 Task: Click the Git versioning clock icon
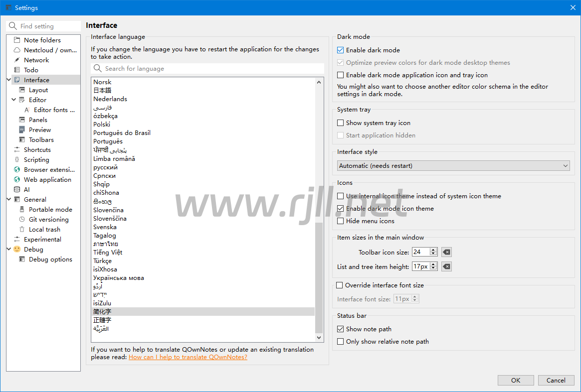point(22,220)
